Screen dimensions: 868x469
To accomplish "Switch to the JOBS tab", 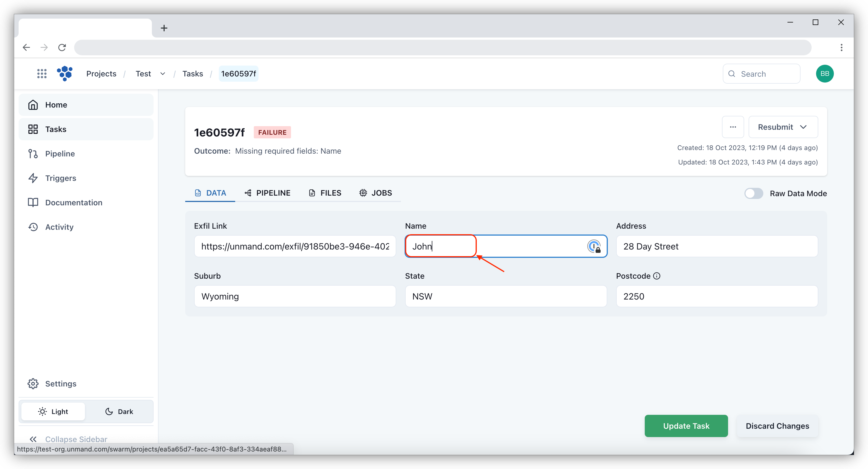I will [375, 192].
